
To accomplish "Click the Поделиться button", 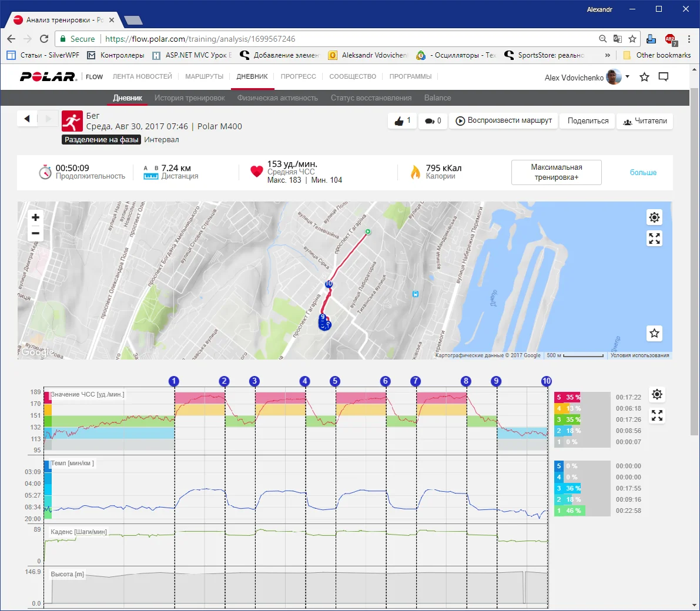I will [588, 121].
